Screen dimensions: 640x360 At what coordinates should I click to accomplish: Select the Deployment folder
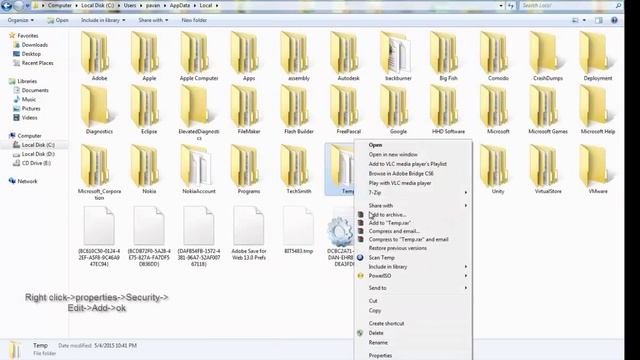pos(598,56)
